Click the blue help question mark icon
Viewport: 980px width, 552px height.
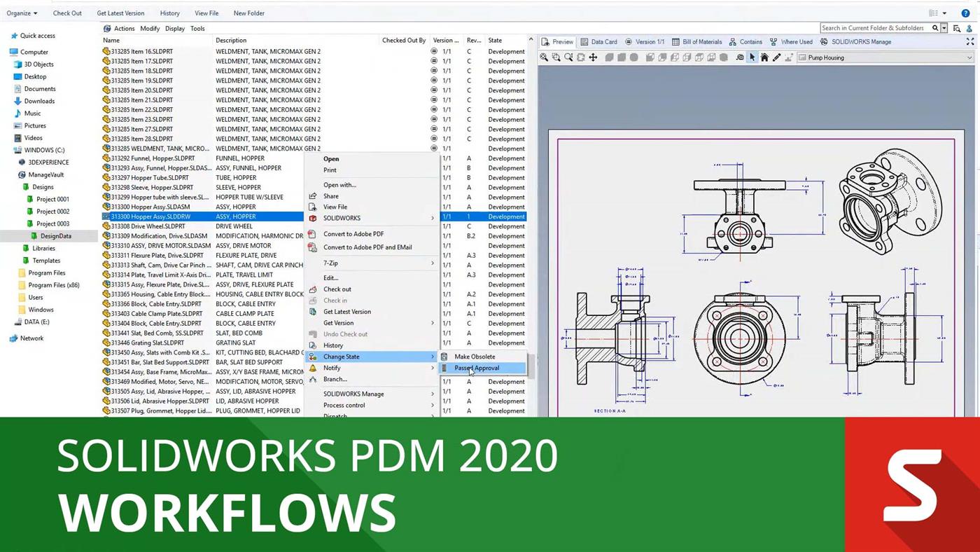[965, 13]
